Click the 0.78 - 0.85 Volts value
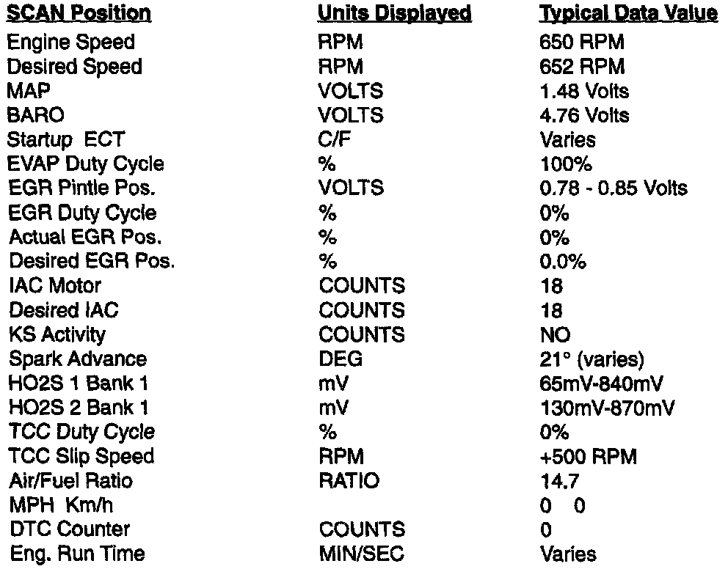Screen dimensions: 728x569 613,188
